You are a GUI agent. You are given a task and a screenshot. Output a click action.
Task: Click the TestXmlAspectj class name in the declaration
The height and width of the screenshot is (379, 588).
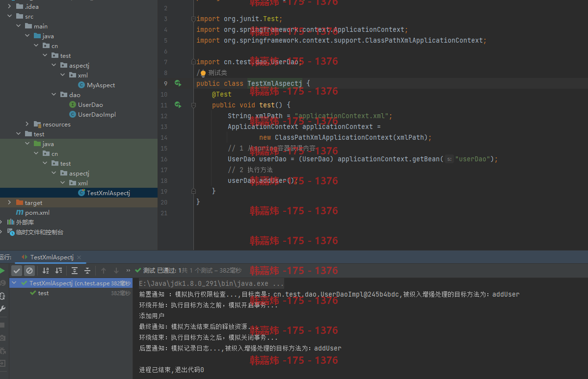[274, 83]
